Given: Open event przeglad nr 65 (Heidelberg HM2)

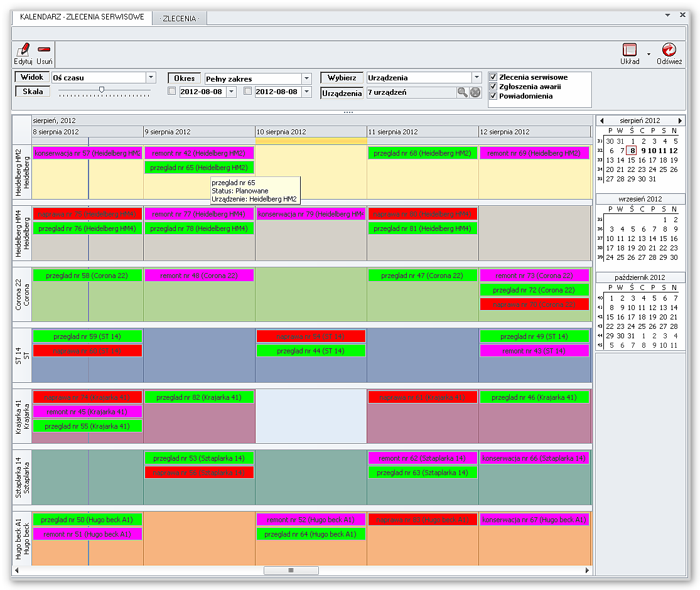Looking at the screenshot, I should click(x=200, y=168).
